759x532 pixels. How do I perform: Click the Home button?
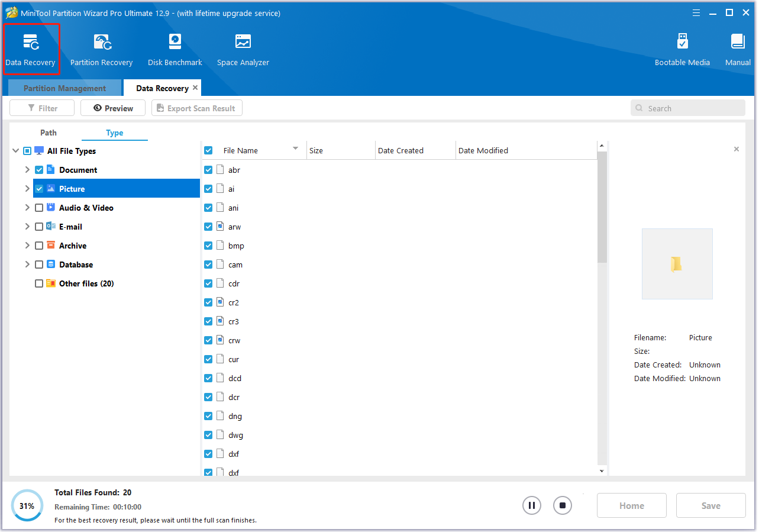pos(632,505)
